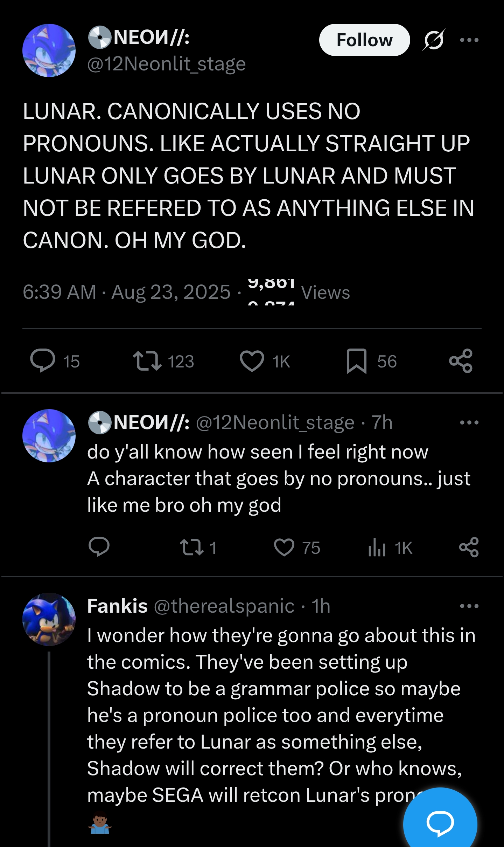The height and width of the screenshot is (847, 504).
Task: Open more options on NEON's 7h reply
Action: (x=469, y=422)
